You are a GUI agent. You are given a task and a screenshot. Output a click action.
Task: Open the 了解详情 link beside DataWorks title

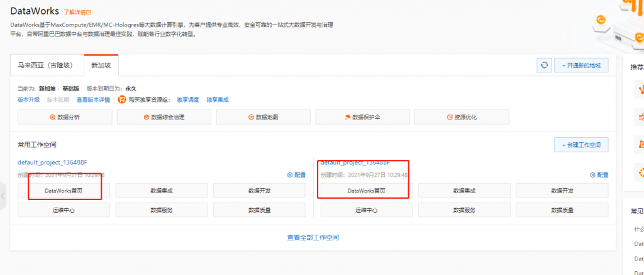coord(77,12)
